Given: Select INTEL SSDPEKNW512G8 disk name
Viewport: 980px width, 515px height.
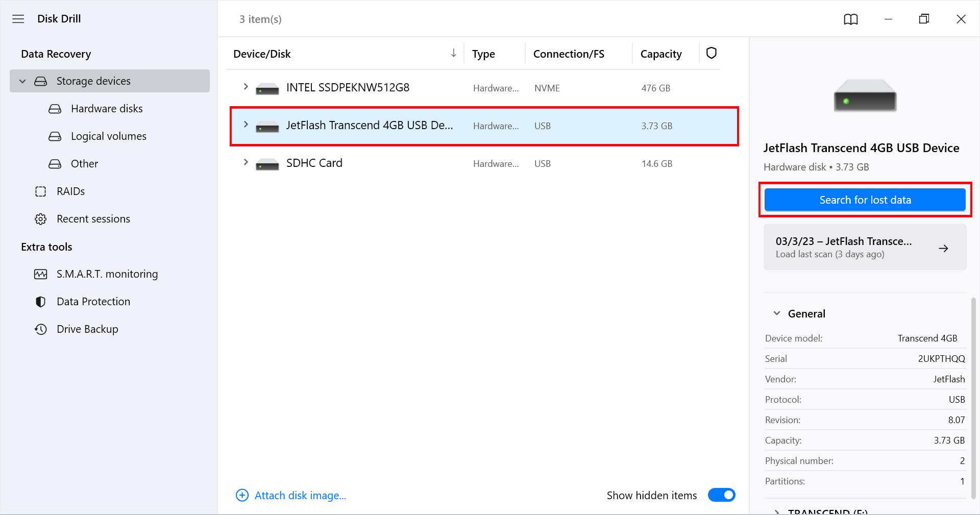Looking at the screenshot, I should (x=348, y=88).
